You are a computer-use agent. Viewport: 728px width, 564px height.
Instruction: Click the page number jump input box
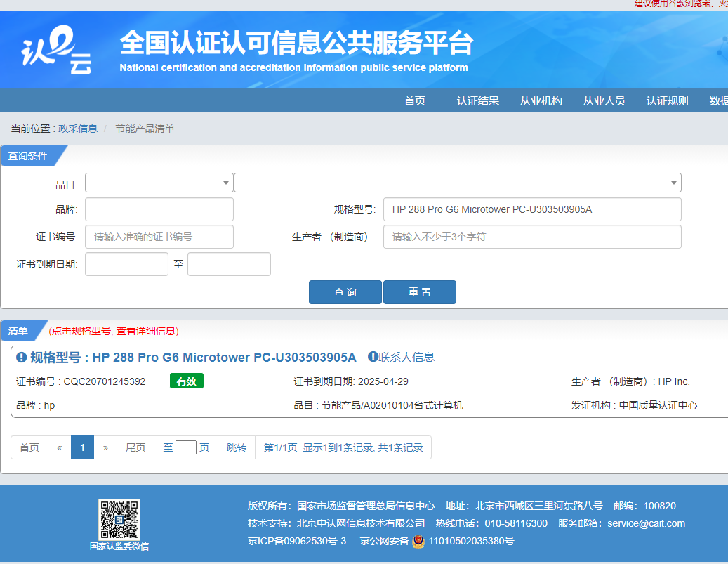click(186, 447)
